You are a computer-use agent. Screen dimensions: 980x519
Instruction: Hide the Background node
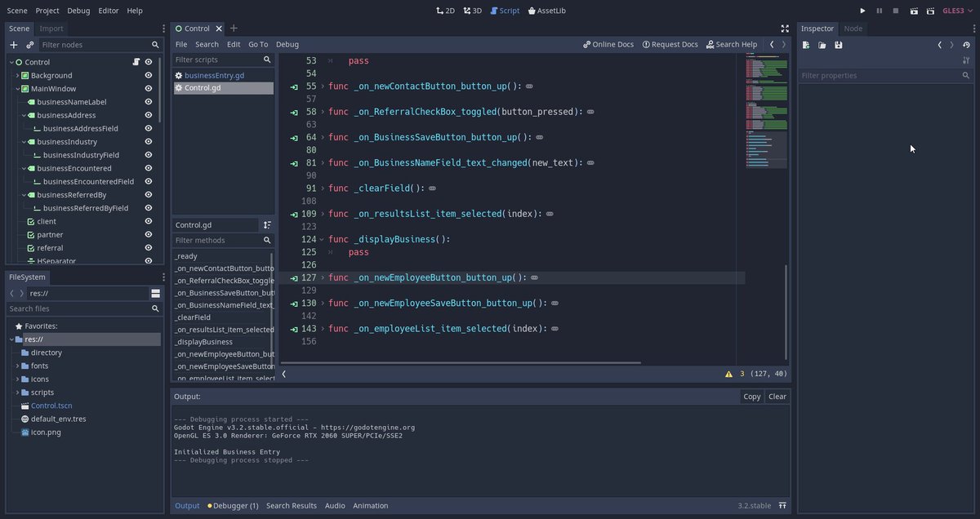pos(149,75)
